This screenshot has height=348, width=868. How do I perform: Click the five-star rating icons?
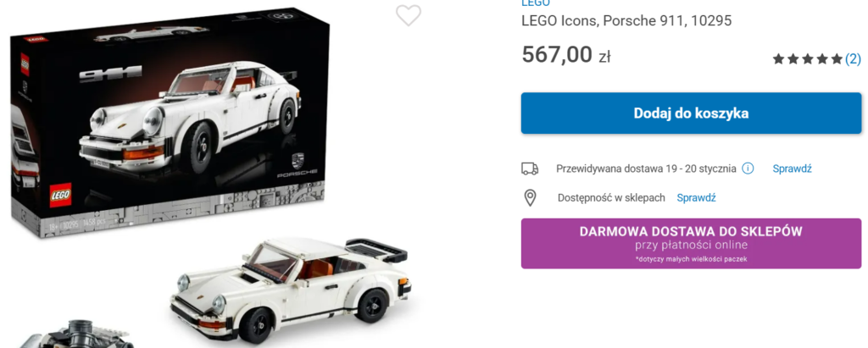(808, 59)
